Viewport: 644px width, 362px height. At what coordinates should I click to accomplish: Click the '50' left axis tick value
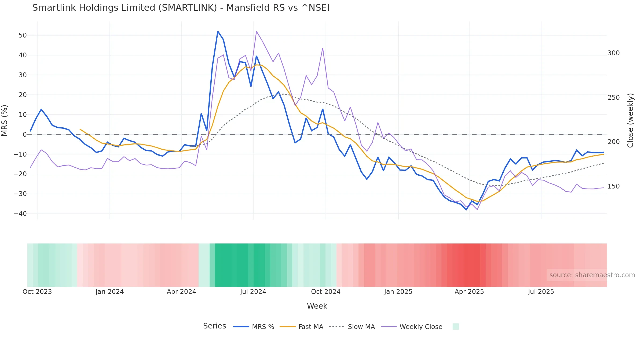[x=23, y=35]
